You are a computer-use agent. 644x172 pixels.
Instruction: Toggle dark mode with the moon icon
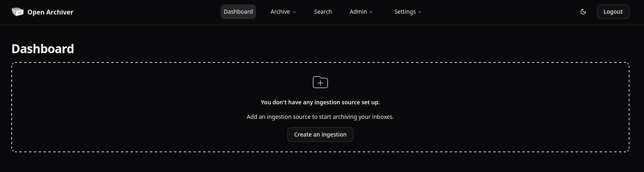tap(583, 12)
